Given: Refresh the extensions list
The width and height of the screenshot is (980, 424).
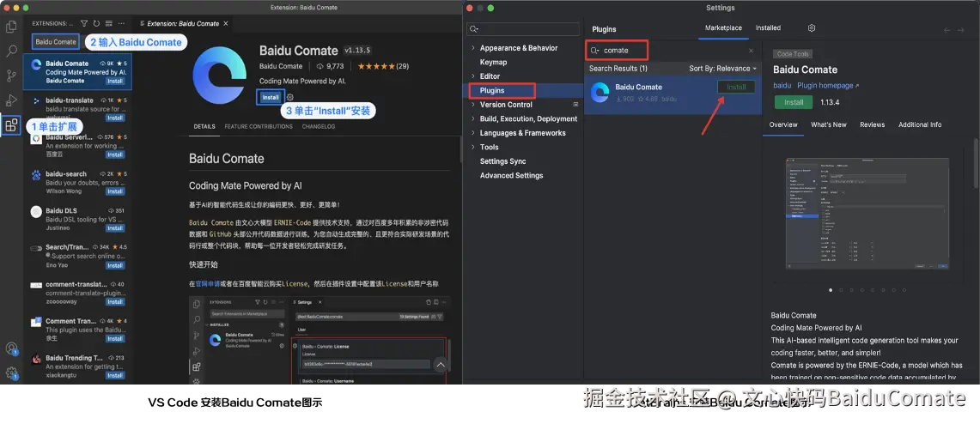Looking at the screenshot, I should [97, 24].
